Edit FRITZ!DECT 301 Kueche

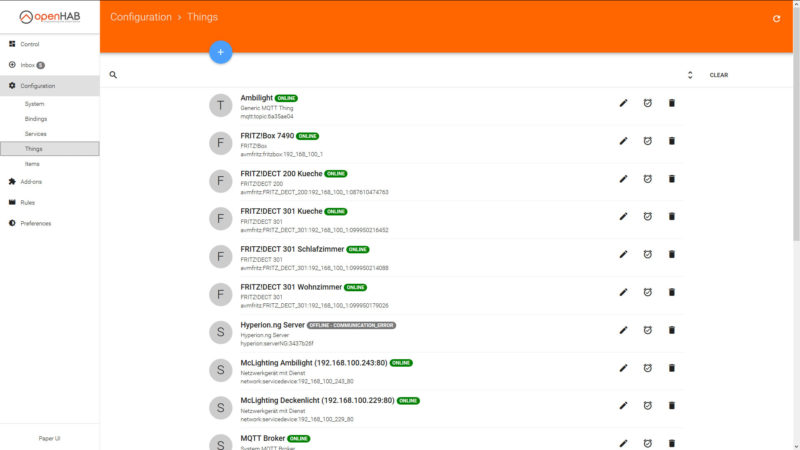pyautogui.click(x=623, y=216)
